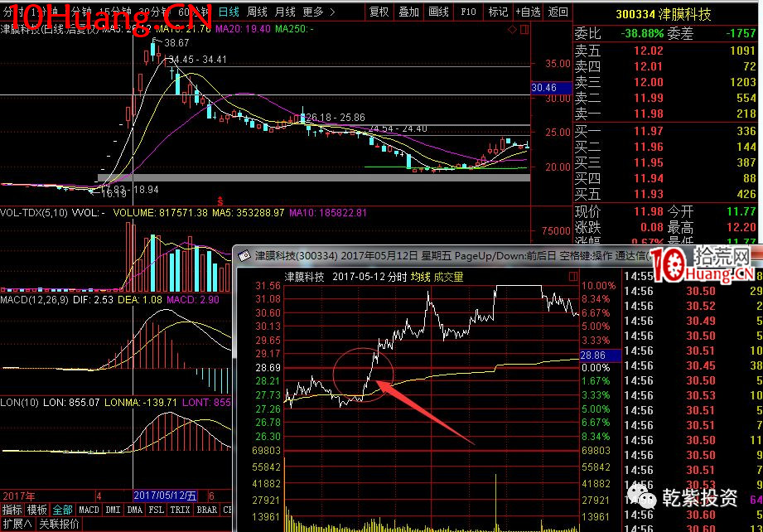Click the small square icon in the intraday popup chart
The image size is (763, 532).
pos(573,277)
